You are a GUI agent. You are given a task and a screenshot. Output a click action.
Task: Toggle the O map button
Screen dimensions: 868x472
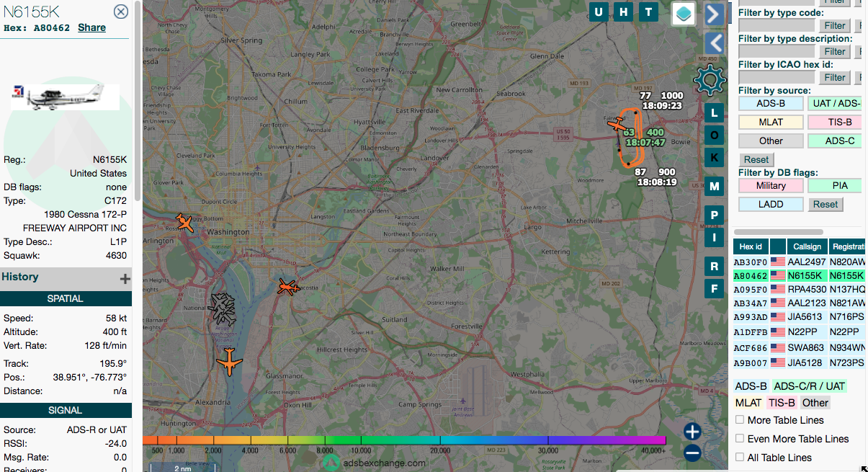click(714, 135)
